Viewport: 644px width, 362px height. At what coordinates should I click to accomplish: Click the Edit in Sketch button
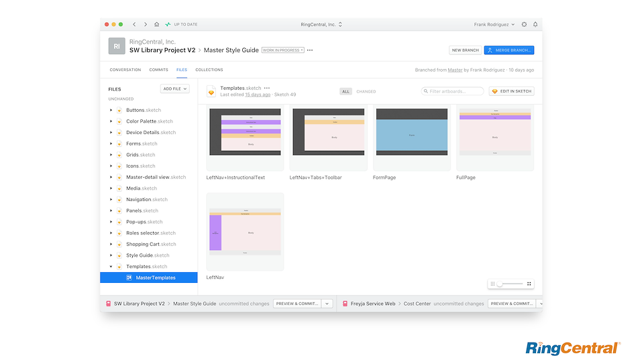511,91
